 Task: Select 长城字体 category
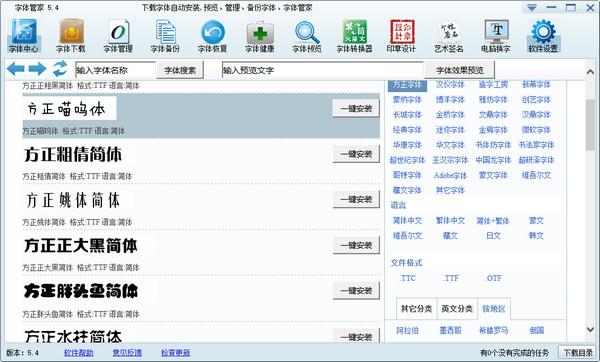tap(407, 114)
